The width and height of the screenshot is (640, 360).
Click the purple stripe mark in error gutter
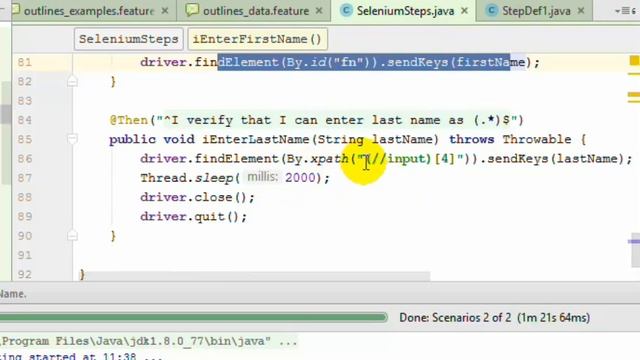click(x=633, y=241)
